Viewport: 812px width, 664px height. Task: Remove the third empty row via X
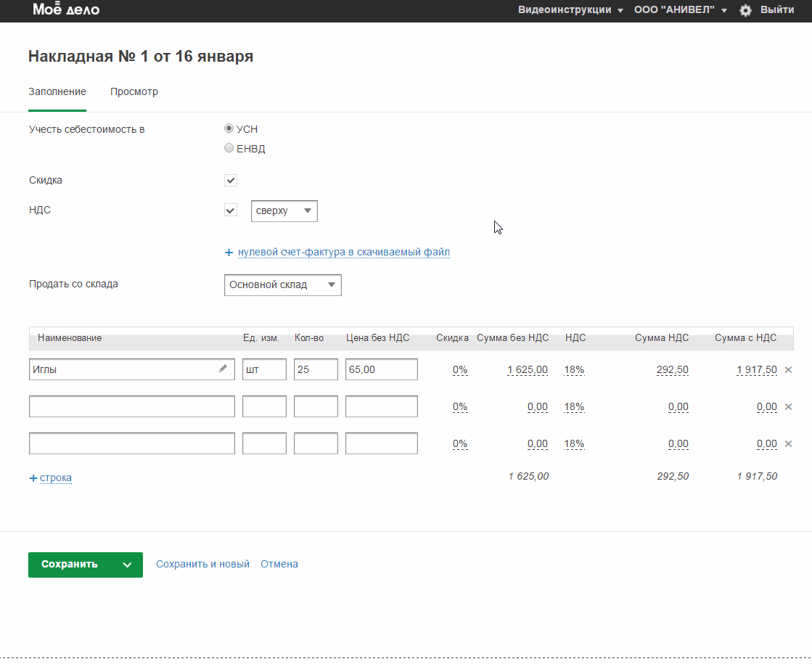(x=789, y=443)
